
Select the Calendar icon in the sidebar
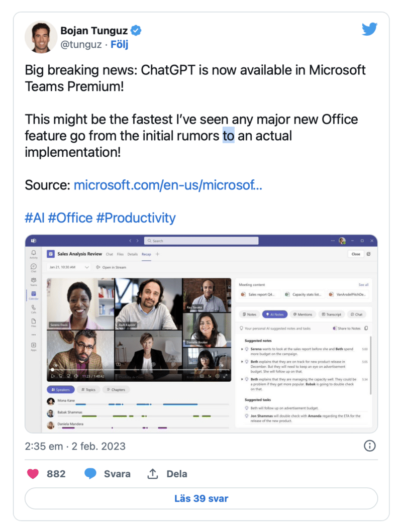(x=34, y=293)
